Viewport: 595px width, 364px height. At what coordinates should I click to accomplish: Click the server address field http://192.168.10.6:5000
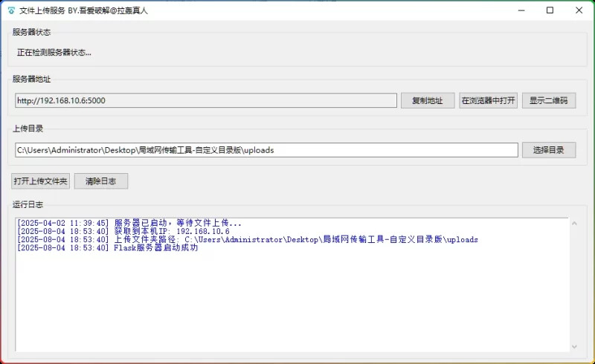tap(206, 101)
